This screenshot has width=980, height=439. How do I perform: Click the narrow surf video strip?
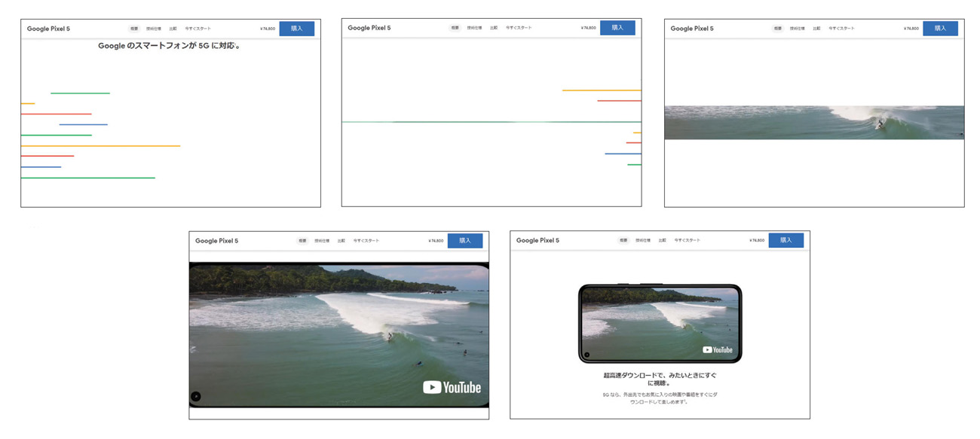(814, 123)
